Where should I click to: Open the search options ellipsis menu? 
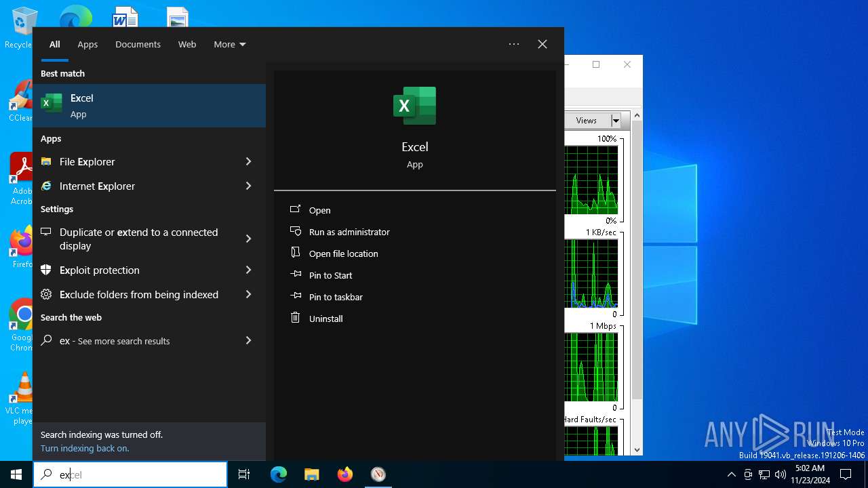(514, 44)
